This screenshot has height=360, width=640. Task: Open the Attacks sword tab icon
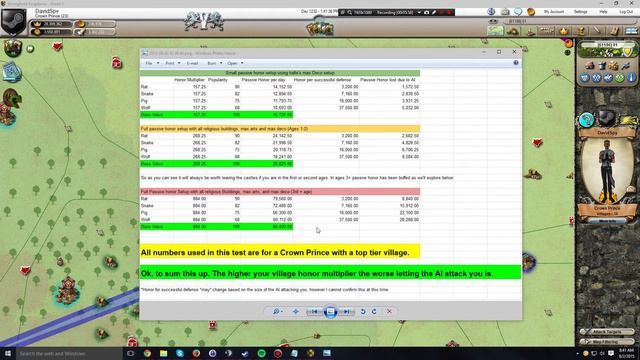point(597,31)
